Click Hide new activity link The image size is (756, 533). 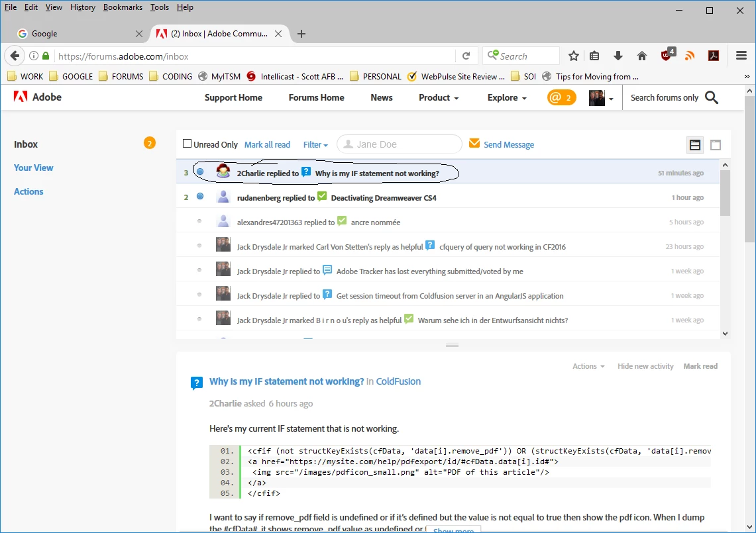tap(645, 366)
